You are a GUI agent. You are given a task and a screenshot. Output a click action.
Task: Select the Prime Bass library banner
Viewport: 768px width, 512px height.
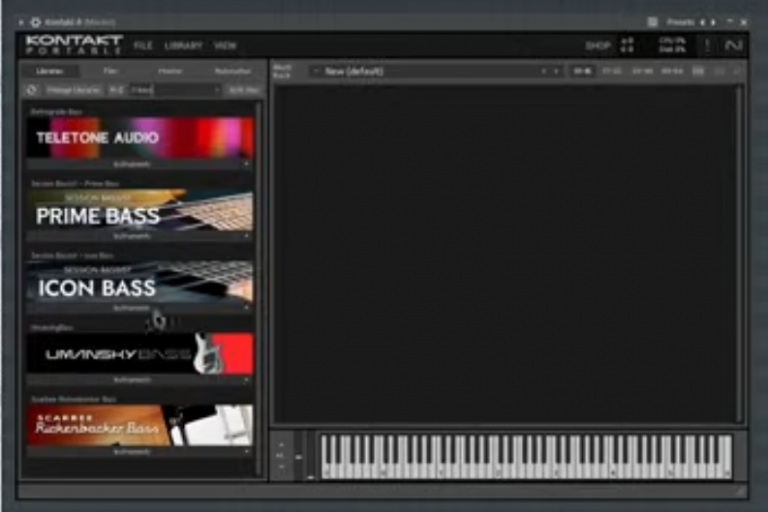140,210
